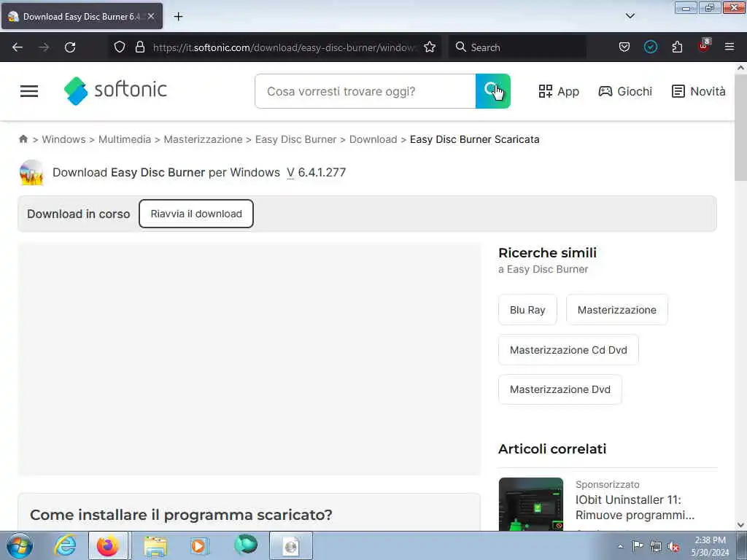Click the Firefox address bar URL
This screenshot has height=560, width=747.
tap(285, 47)
